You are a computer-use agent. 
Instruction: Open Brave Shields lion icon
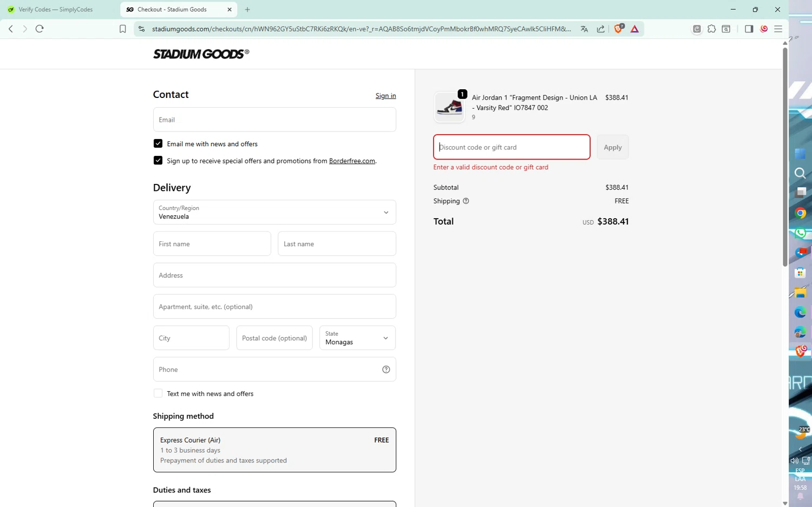(618, 29)
